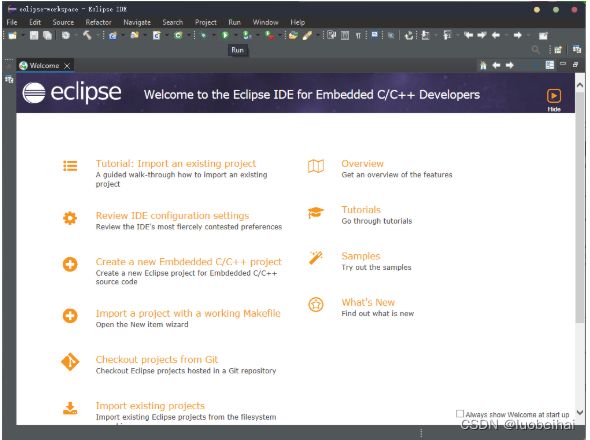Click the Profile launch icon
This screenshot has height=440, width=590.
(x=246, y=36)
